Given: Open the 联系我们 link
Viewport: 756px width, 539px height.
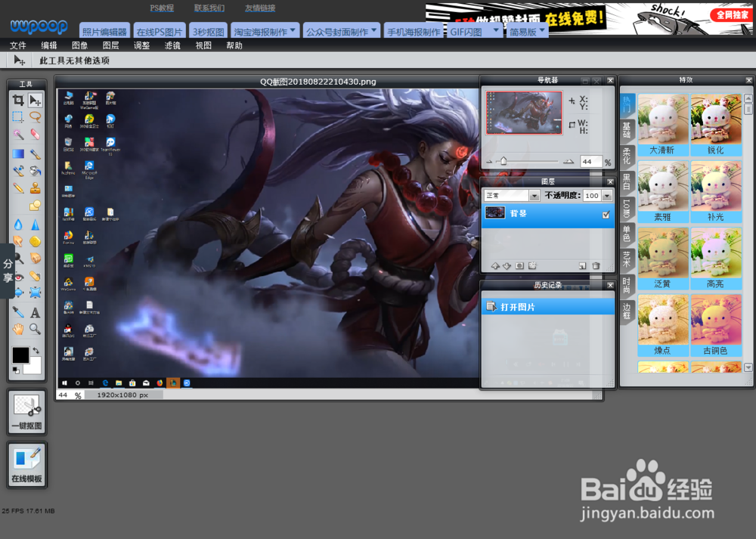Looking at the screenshot, I should tap(209, 8).
